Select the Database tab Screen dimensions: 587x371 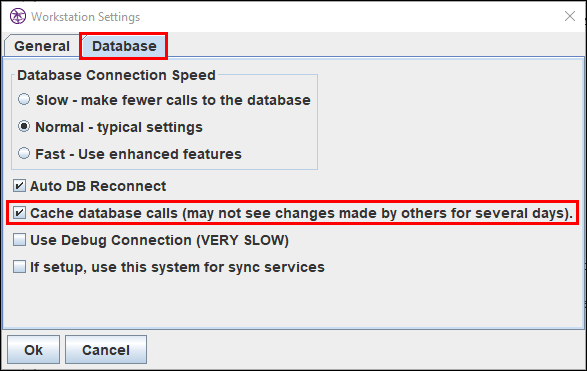click(124, 46)
